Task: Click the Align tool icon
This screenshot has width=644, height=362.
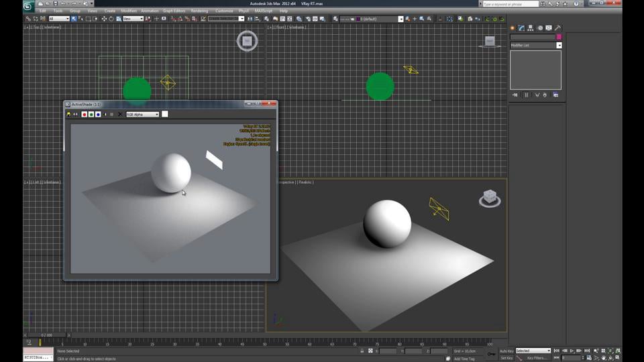Action: (x=258, y=19)
